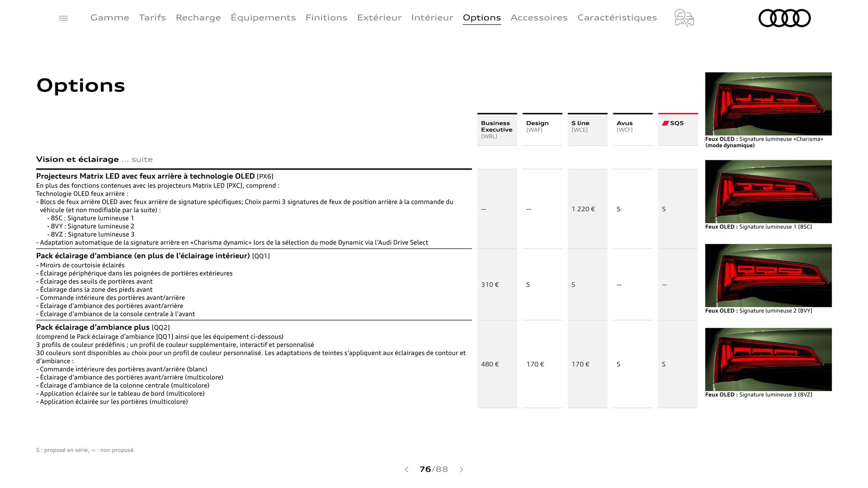
Task: Click the Business Executive [WBL] column header
Action: tap(497, 129)
